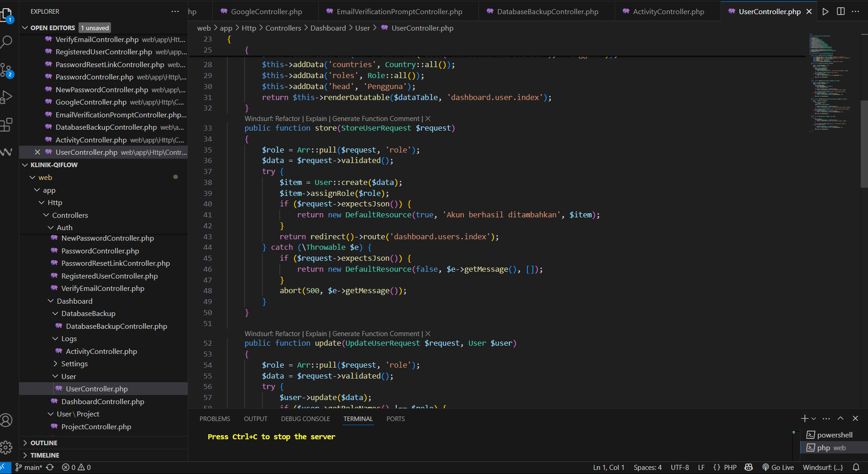Switch to the PROBLEMS panel tab
The image size is (868, 474).
click(215, 419)
